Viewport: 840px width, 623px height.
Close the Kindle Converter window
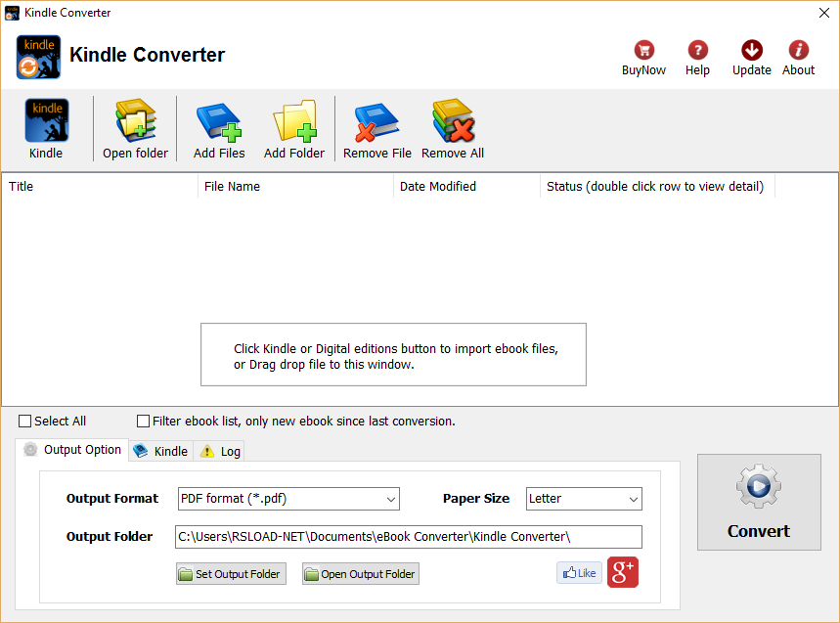pos(824,13)
